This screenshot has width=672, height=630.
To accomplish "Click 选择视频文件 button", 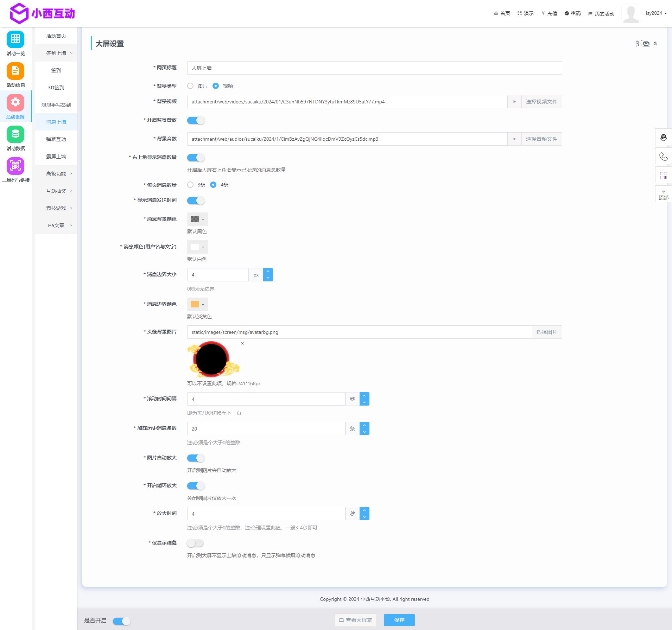I will point(541,102).
